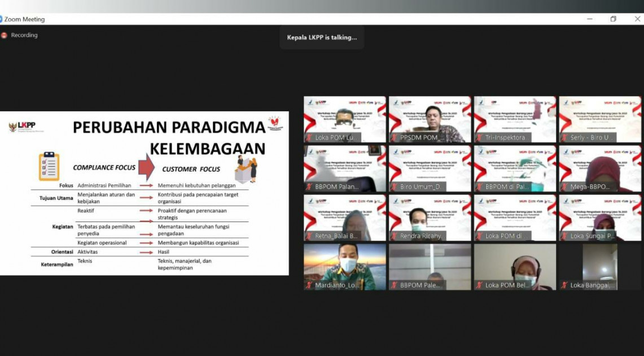The image size is (644, 356).
Task: Click the BBPOM Palan name label
Action: pos(336,186)
